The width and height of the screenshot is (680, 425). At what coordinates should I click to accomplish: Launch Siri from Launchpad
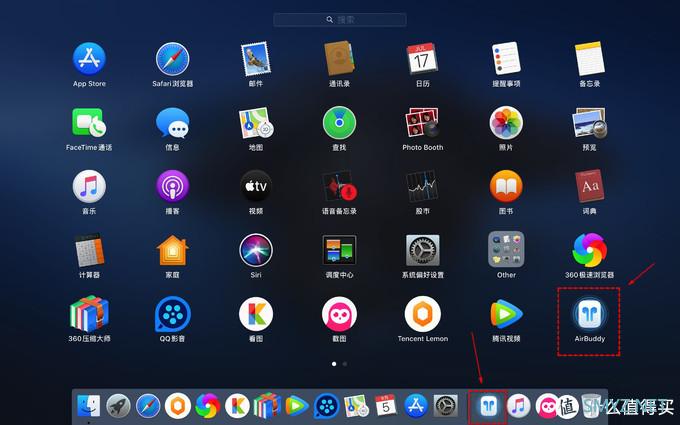256,250
